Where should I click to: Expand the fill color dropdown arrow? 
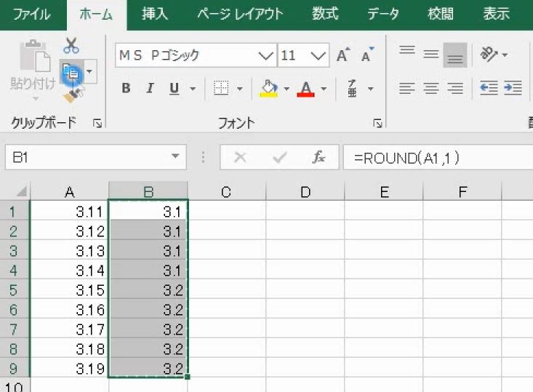click(286, 89)
